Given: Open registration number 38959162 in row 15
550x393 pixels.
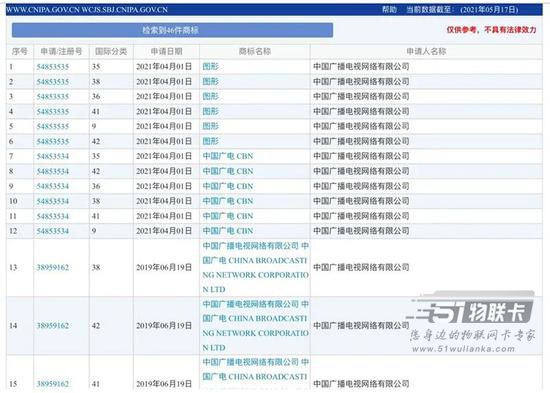Looking at the screenshot, I should pyautogui.click(x=53, y=384).
